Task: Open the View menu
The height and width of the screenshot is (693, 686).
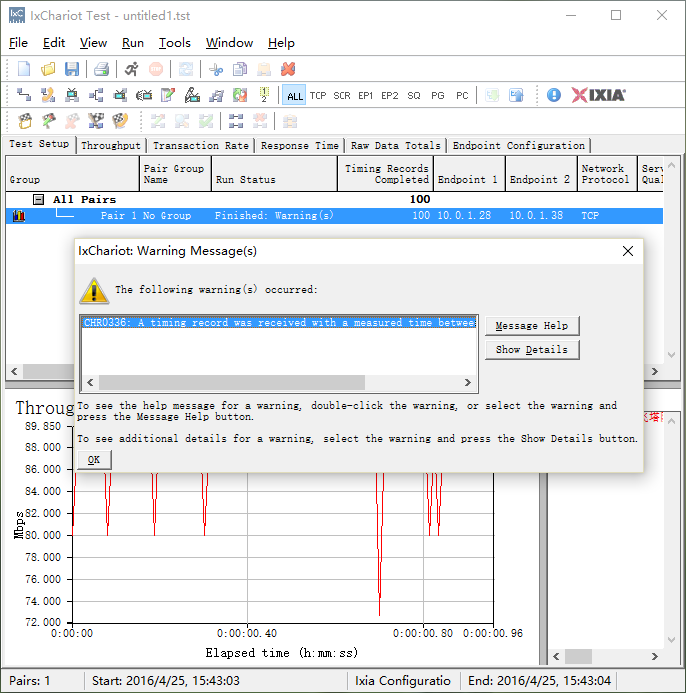Action: pos(93,43)
